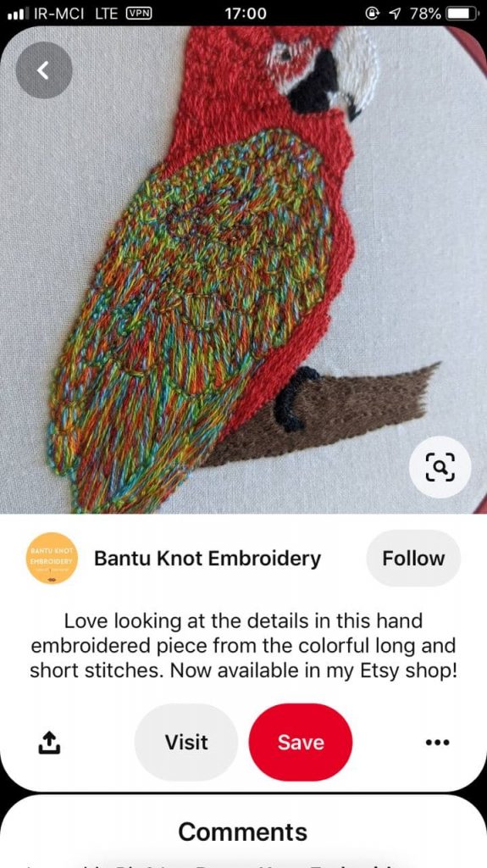Screen dimensions: 487x868
Task: Follow Bantu Knot Embroidery
Action: (x=413, y=558)
